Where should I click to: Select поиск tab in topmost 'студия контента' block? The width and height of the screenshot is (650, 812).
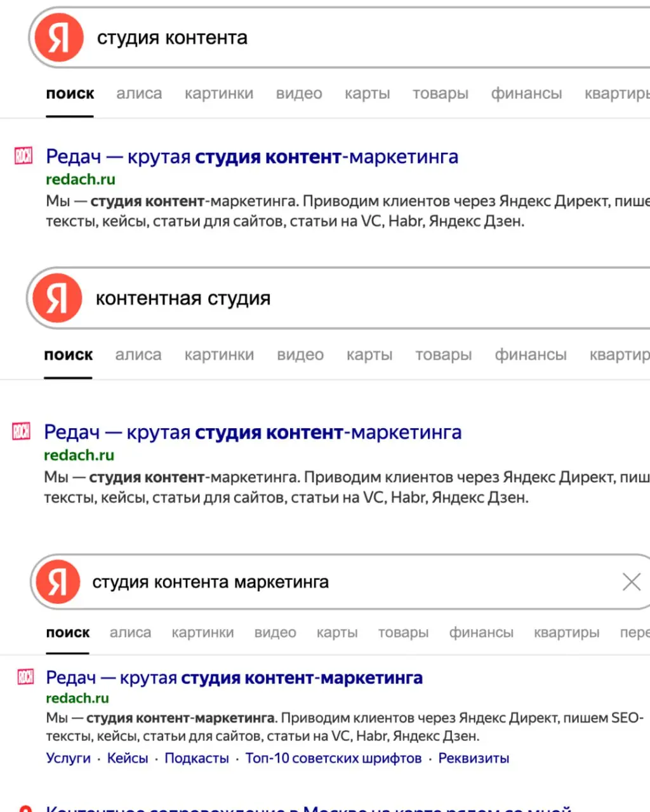point(70,93)
